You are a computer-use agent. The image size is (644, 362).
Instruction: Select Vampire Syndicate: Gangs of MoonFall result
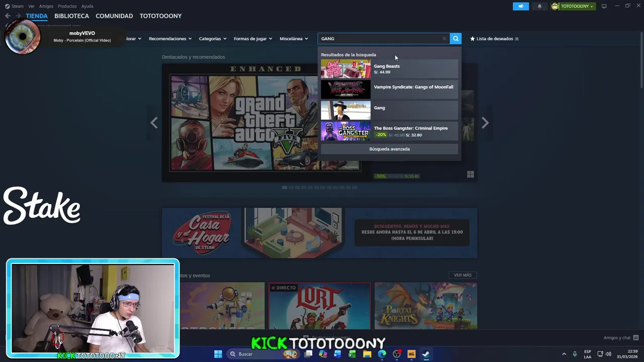(389, 89)
